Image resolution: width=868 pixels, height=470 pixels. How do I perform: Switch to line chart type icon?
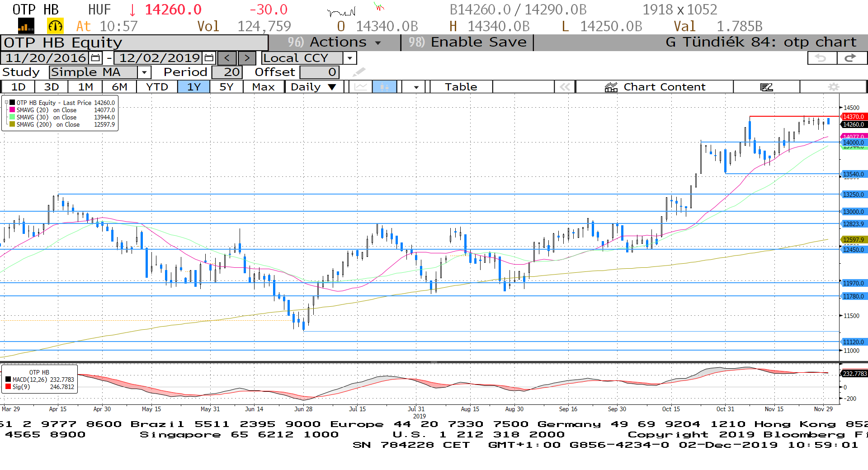click(x=361, y=87)
